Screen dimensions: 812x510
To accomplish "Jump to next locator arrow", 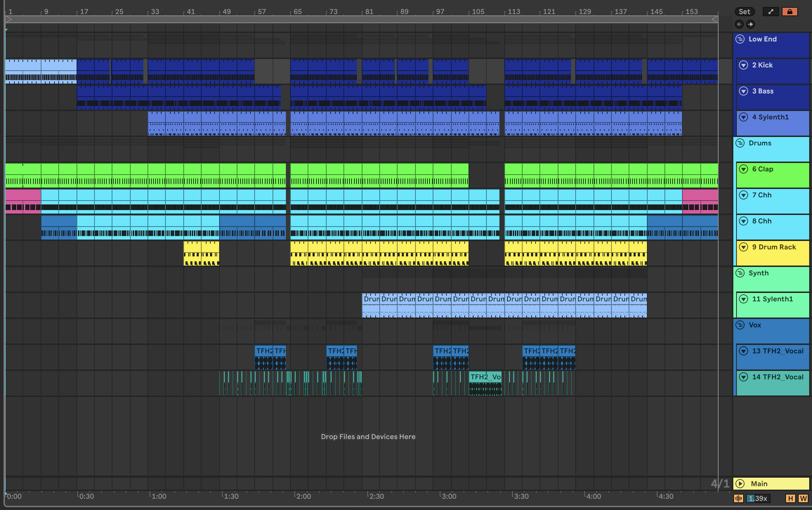I will [751, 24].
